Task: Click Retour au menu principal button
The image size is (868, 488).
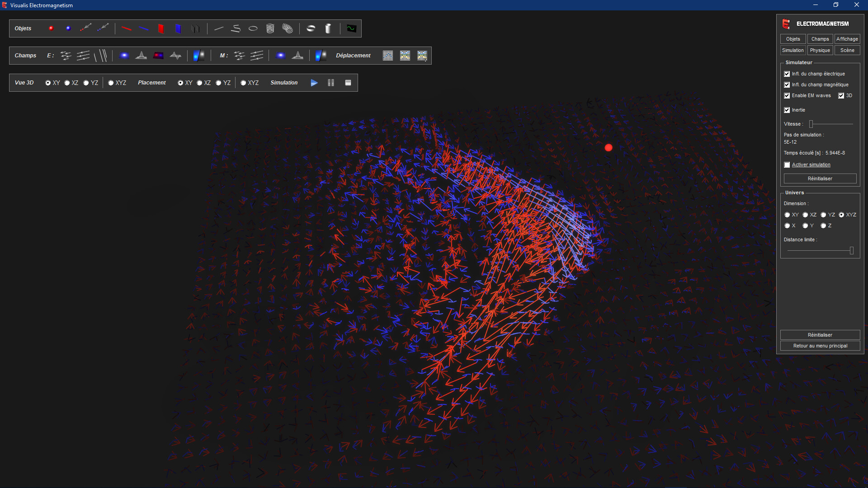Action: (820, 346)
